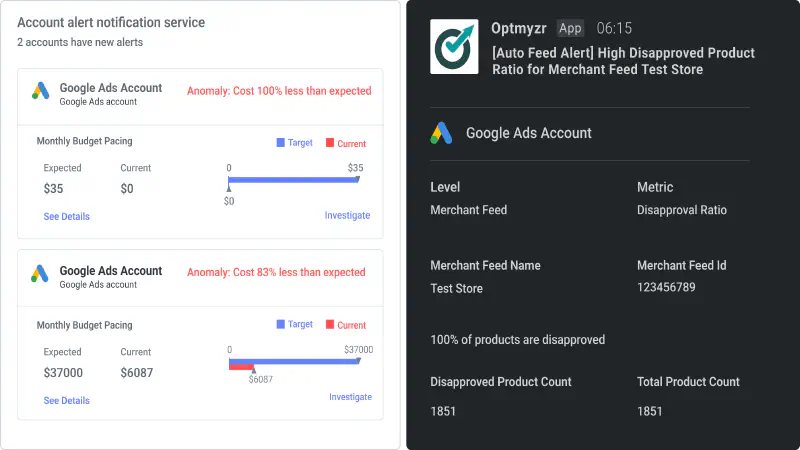Click the 1851 under Disapproved Product Count
The width and height of the screenshot is (800, 450).
coord(443,411)
